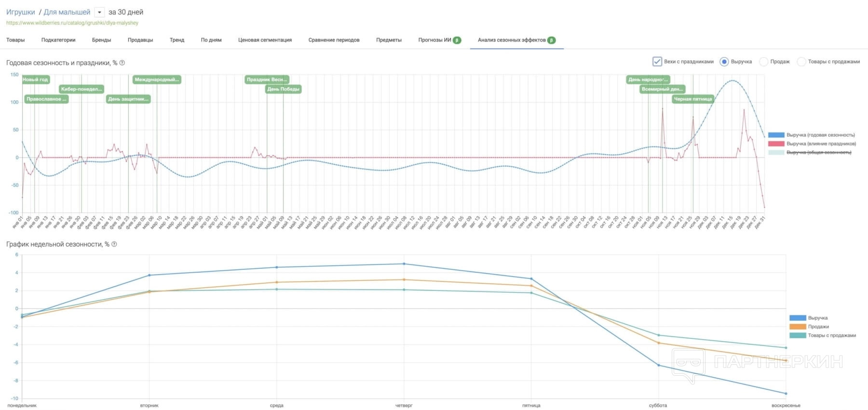This screenshot has height=410, width=868.
Task: Go to the Предметы tab
Action: tap(389, 40)
